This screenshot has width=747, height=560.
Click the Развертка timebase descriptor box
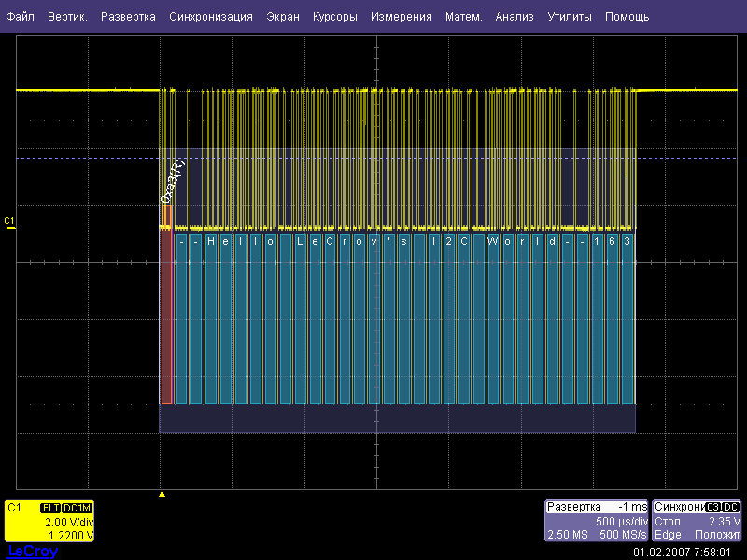[597, 521]
